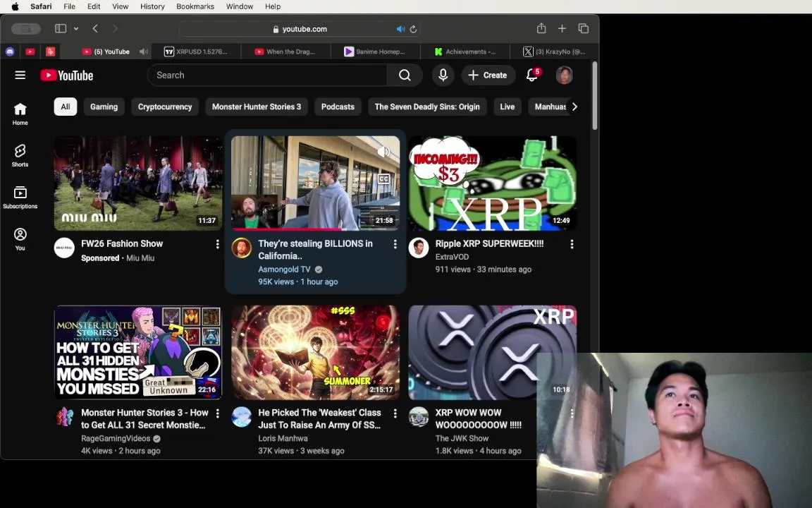Toggle captions on Asmongold video preview

[383, 179]
